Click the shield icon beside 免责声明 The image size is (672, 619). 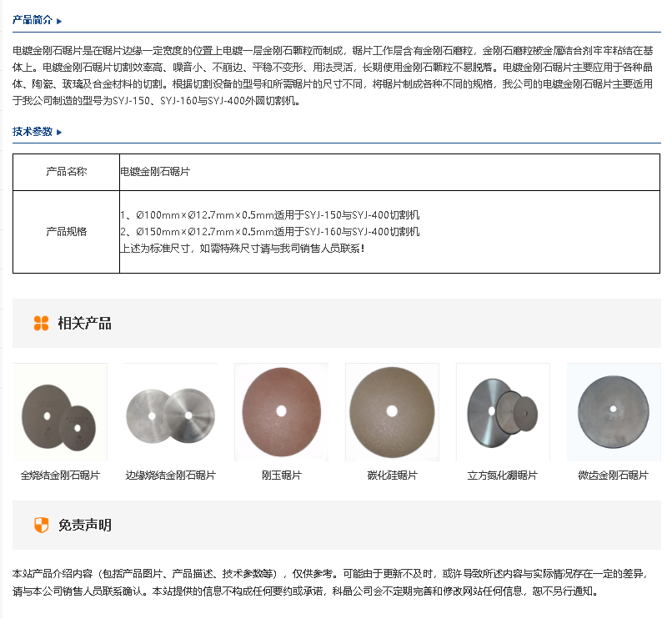(41, 526)
